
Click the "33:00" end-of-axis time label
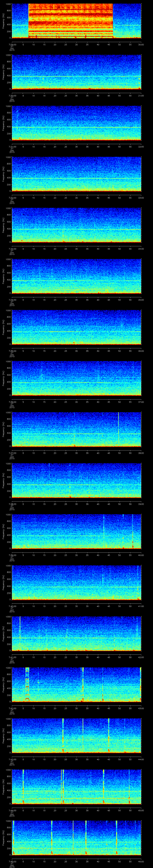(141, 198)
